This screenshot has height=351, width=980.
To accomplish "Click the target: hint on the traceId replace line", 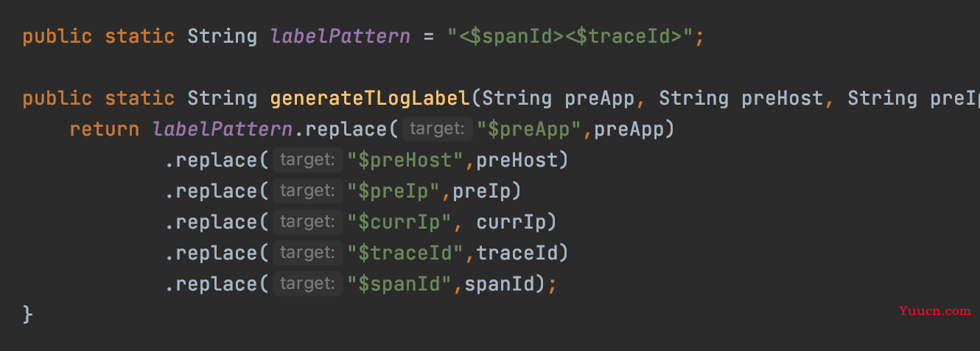I will coord(308,253).
